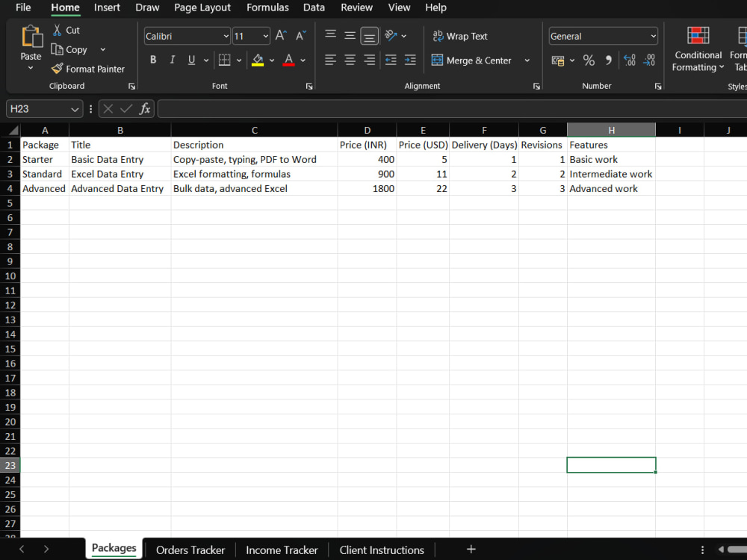
Task: Switch to Data tab
Action: click(314, 7)
